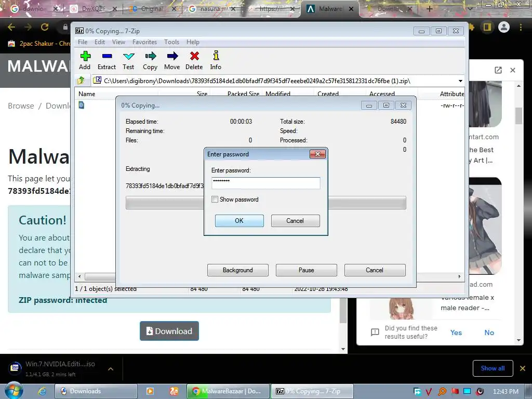
Task: Click side panel vertical scrollbar thumb
Action: (x=518, y=116)
